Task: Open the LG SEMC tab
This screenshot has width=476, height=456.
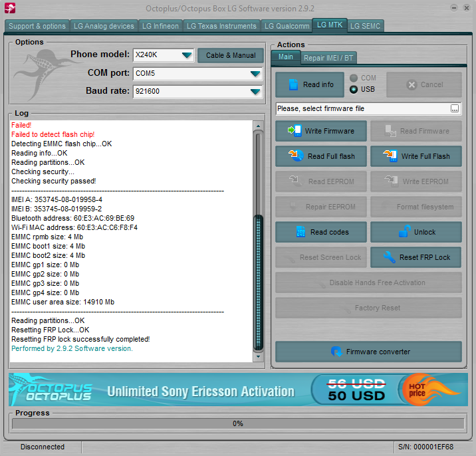Action: (365, 26)
